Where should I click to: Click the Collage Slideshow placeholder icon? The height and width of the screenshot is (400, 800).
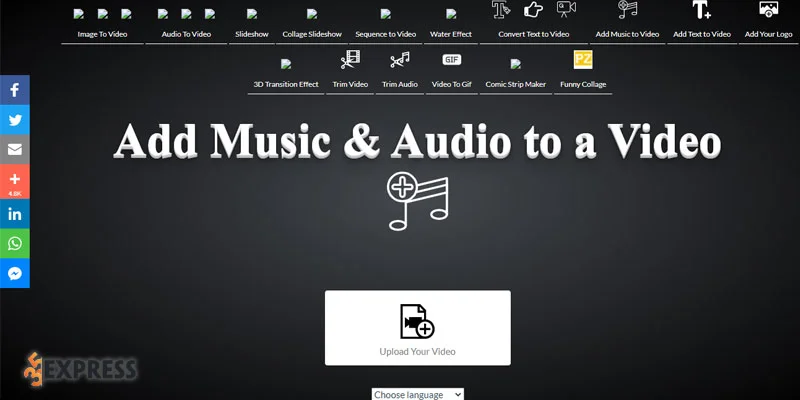[x=312, y=14]
